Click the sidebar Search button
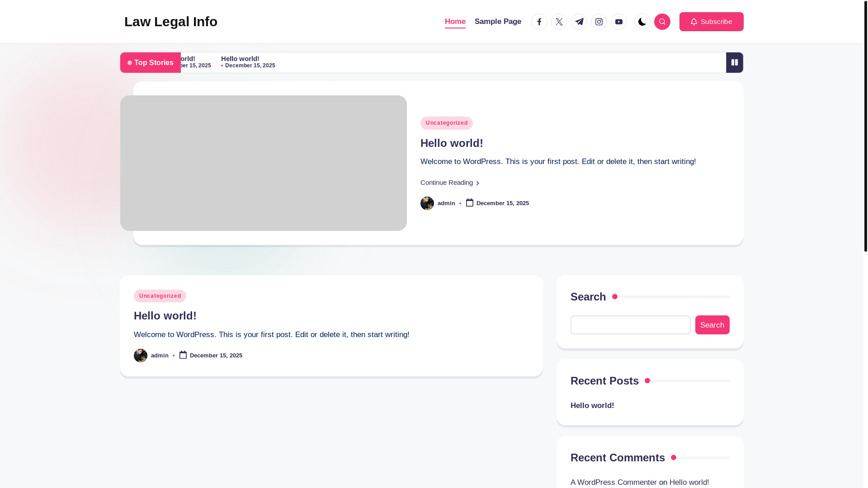Viewport: 868px width, 488px height. 712,325
